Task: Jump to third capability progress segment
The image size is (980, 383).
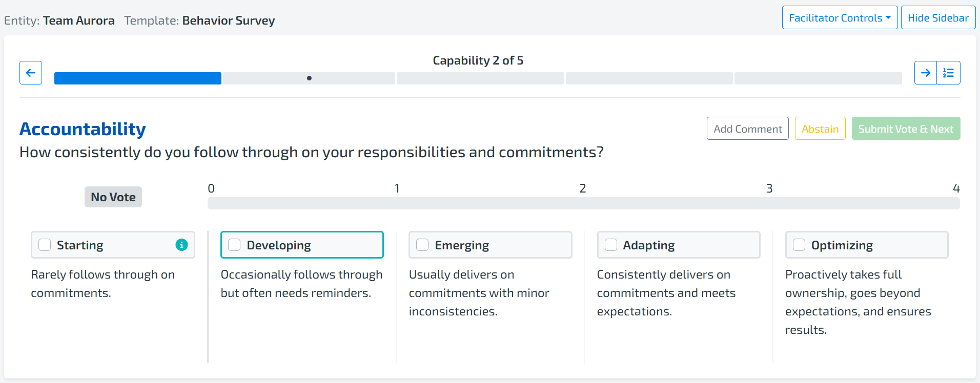Action: coord(480,78)
